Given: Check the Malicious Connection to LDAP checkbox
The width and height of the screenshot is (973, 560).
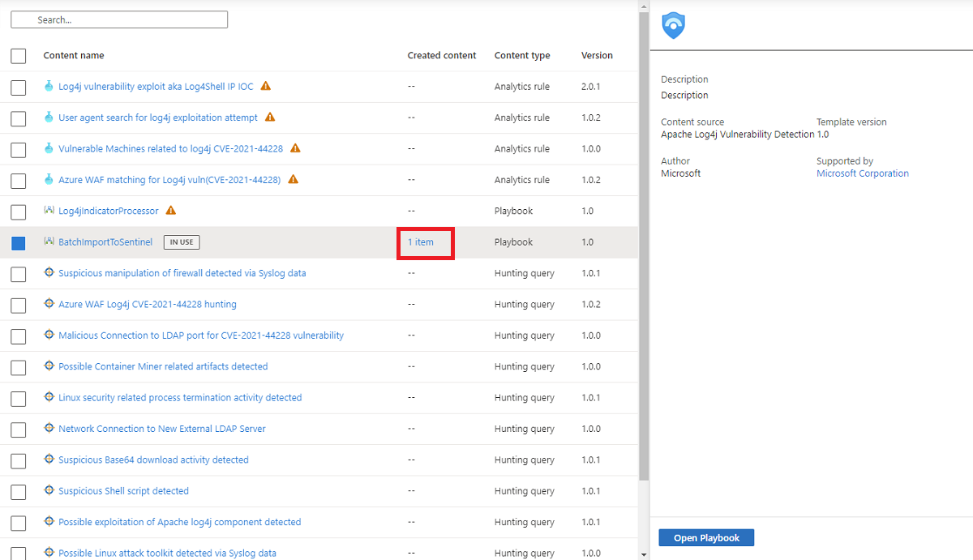Looking at the screenshot, I should pyautogui.click(x=19, y=336).
